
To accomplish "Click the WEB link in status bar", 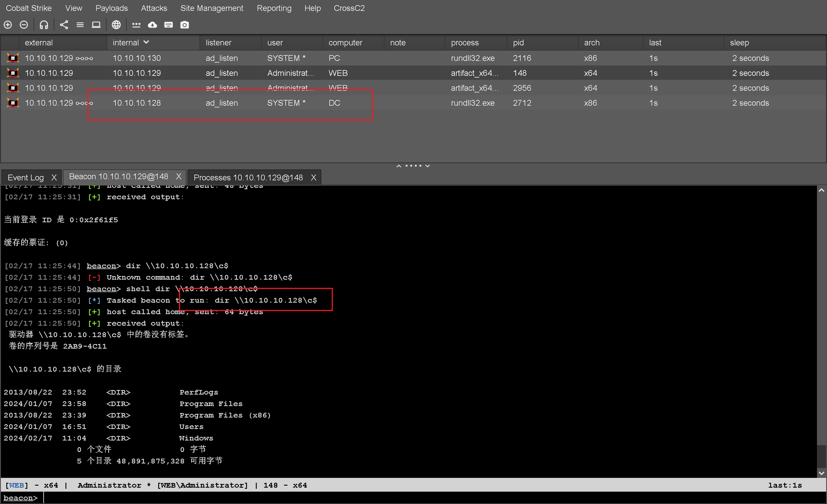I will coord(16,485).
